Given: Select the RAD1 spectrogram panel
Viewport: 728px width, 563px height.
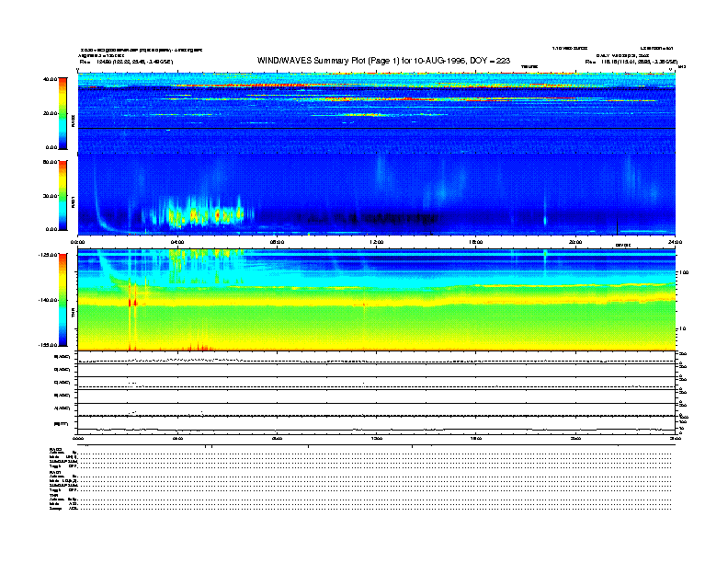Looking at the screenshot, I should pos(377,194).
